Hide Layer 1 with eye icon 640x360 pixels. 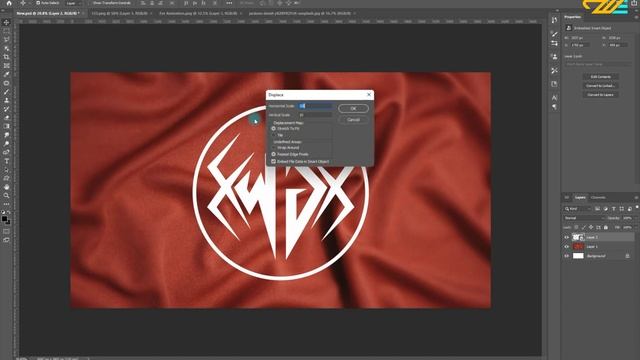click(566, 247)
